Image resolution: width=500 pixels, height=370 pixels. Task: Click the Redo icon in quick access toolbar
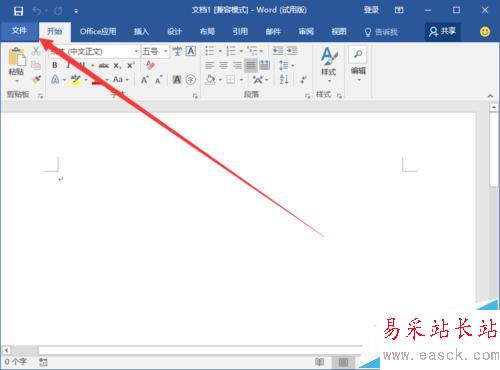58,11
